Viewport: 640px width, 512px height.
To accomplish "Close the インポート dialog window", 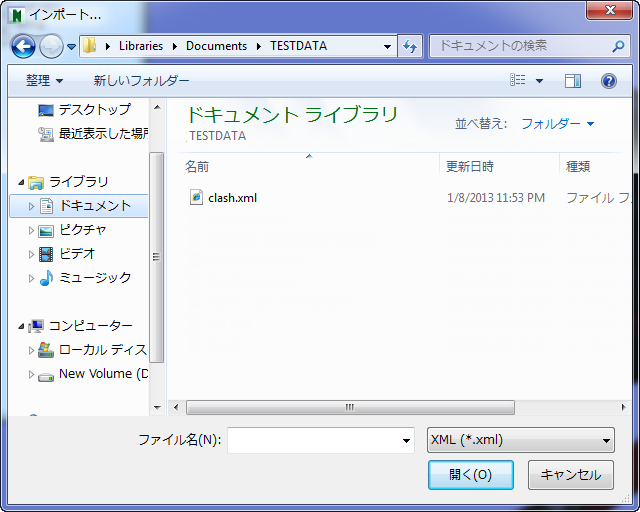I will [x=609, y=10].
